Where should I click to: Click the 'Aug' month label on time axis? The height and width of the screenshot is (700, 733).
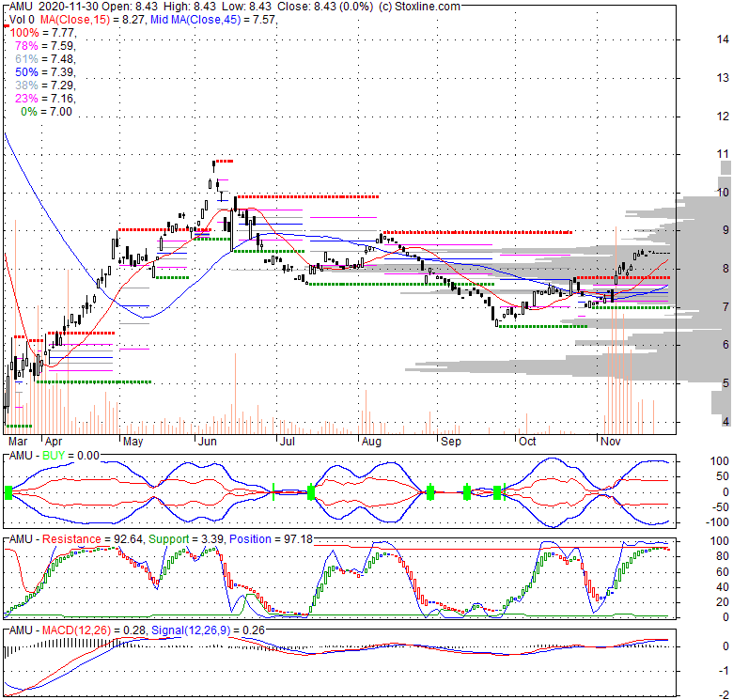pos(371,442)
